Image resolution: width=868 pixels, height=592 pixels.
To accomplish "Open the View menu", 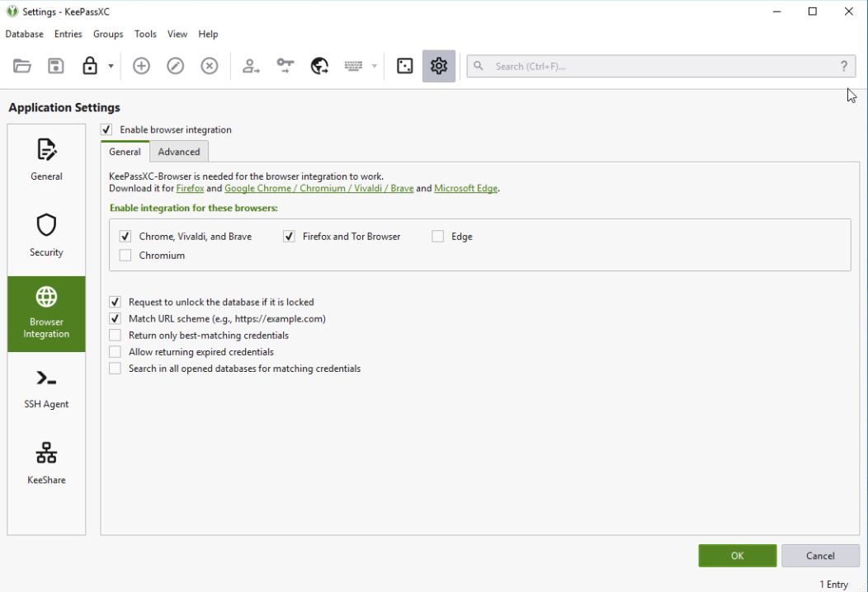I will point(177,34).
